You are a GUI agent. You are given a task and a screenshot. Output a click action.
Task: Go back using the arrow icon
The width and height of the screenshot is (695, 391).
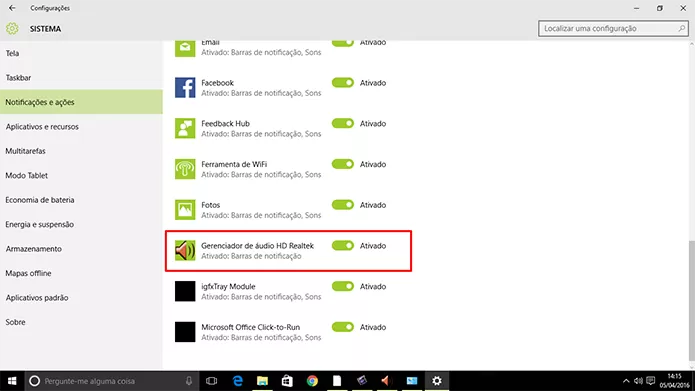click(12, 8)
